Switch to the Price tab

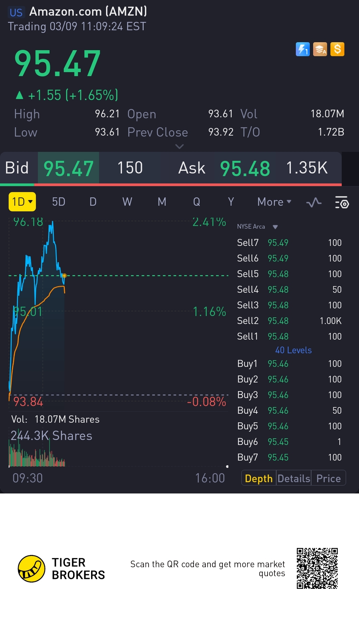[x=328, y=479]
